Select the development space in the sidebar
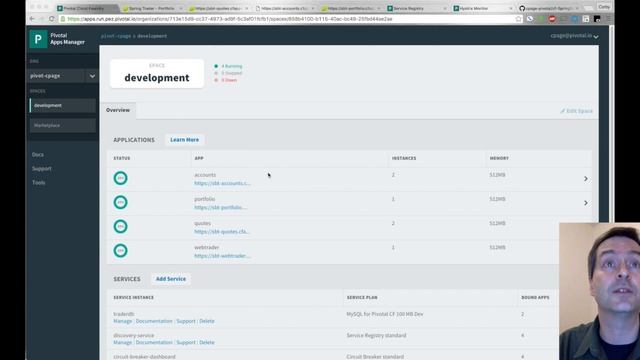This screenshot has width=640, height=360. point(63,105)
